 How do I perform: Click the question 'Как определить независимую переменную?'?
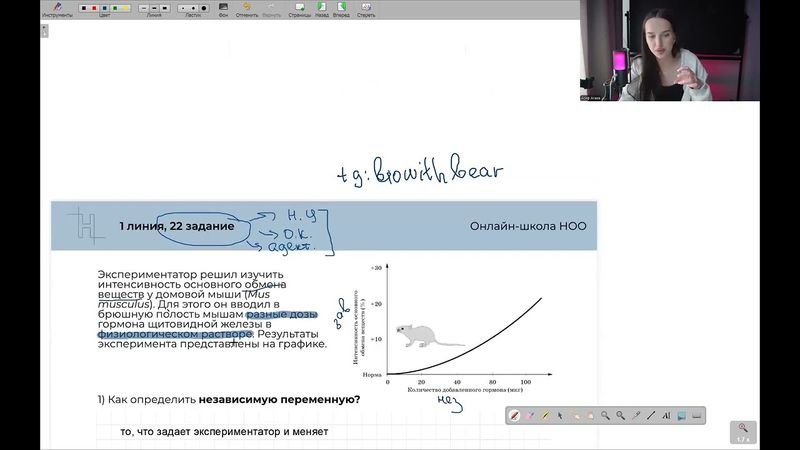(x=234, y=399)
